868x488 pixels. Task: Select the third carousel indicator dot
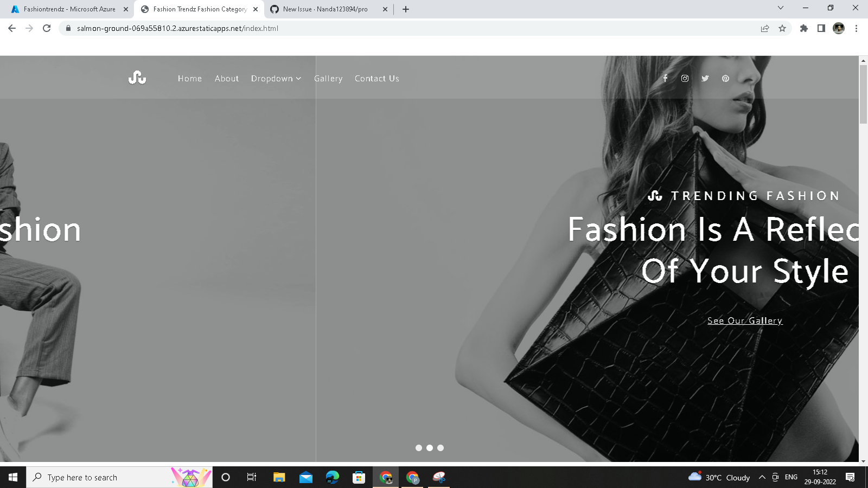coord(441,448)
